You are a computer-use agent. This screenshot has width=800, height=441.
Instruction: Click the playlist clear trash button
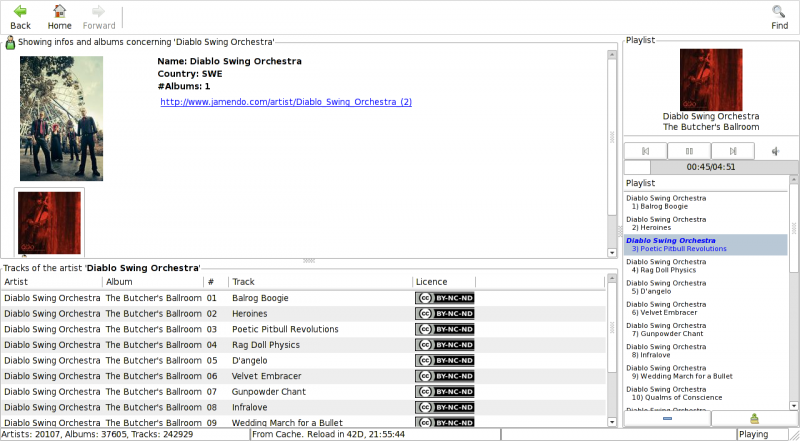point(754,419)
